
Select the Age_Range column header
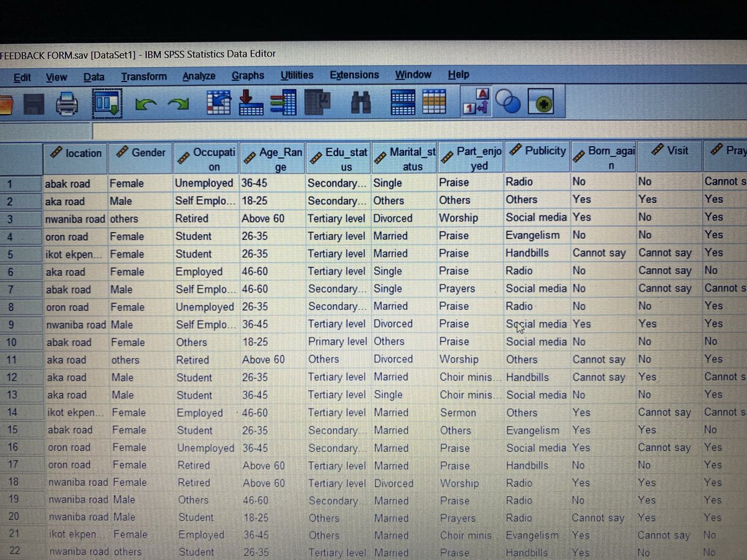click(x=272, y=159)
